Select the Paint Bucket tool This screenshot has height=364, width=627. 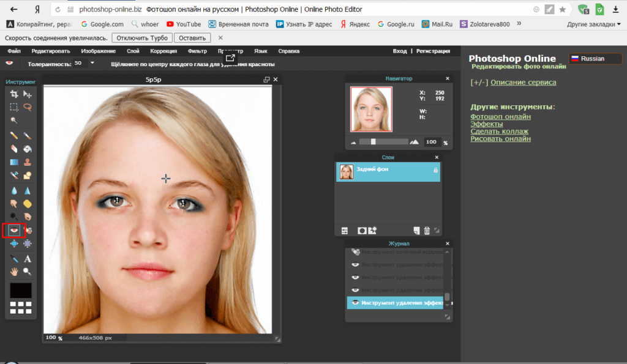(28, 149)
